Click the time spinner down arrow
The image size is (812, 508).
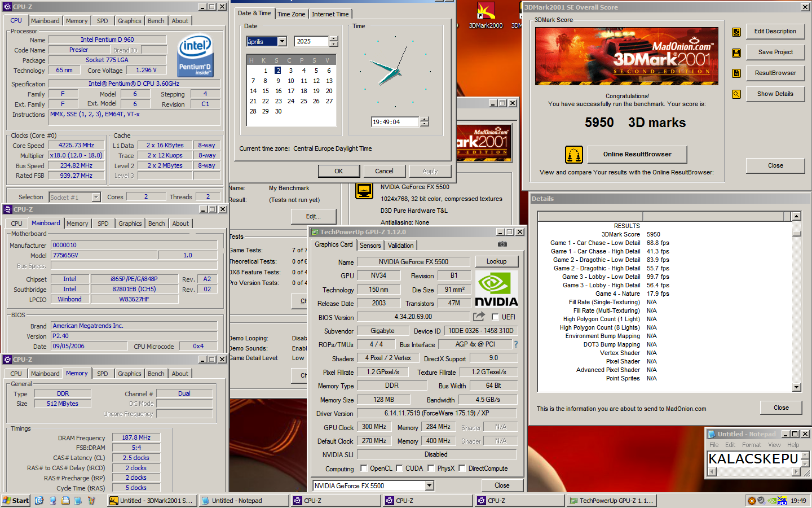[425, 124]
